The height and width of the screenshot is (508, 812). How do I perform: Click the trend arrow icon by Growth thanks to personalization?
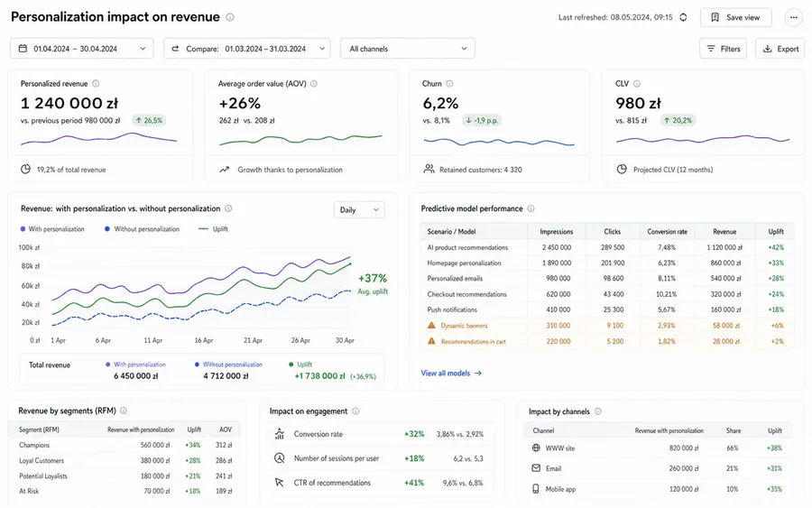[225, 170]
